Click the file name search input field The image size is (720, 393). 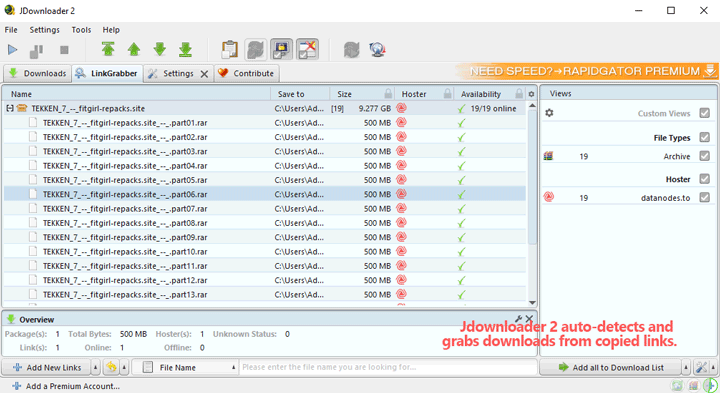pos(388,367)
